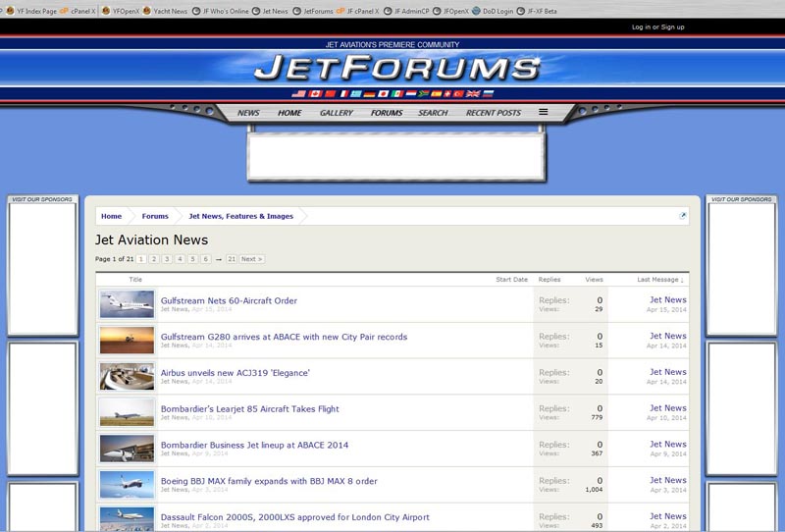Go to NEWS in navigation bar
This screenshot has height=532, width=785.
(248, 113)
